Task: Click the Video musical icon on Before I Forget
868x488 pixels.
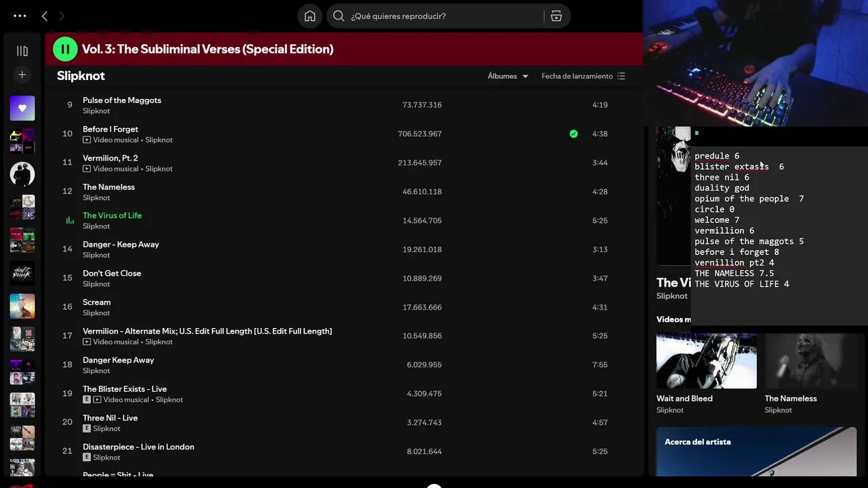Action: click(x=87, y=140)
